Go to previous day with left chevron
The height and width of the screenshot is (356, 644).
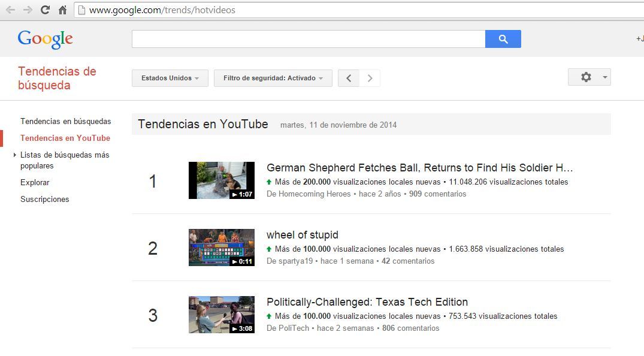(349, 78)
